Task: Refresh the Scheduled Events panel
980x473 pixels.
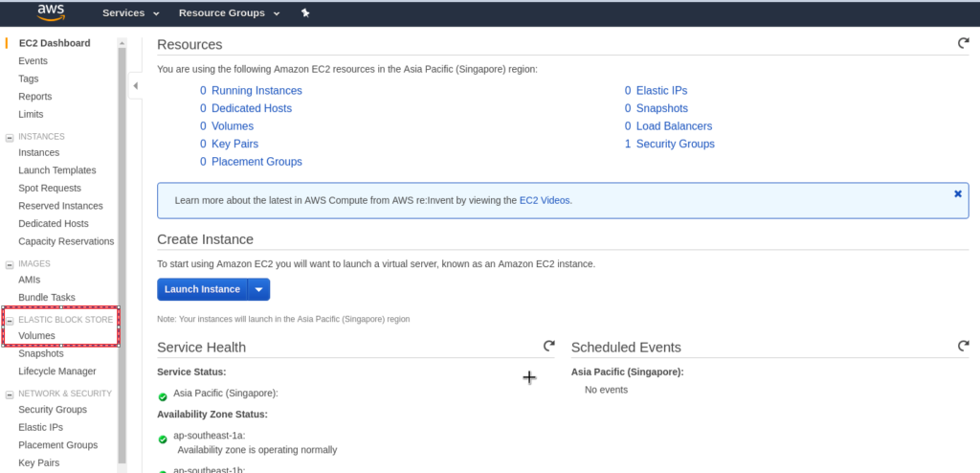Action: click(x=963, y=346)
